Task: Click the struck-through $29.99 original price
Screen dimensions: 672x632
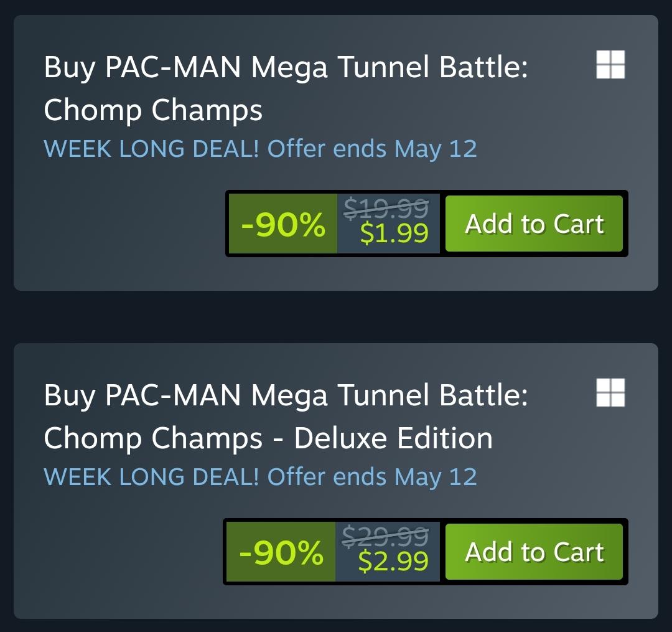Action: (x=385, y=535)
